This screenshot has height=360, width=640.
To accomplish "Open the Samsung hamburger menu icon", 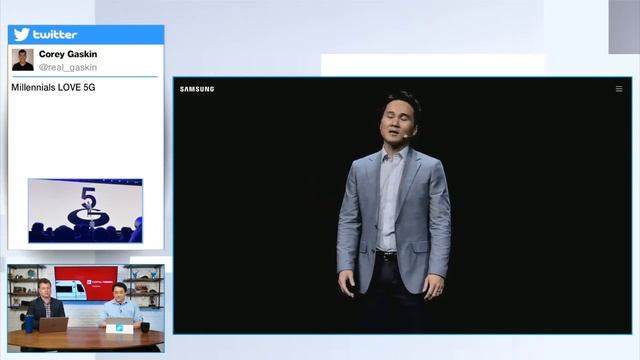I will tap(619, 89).
